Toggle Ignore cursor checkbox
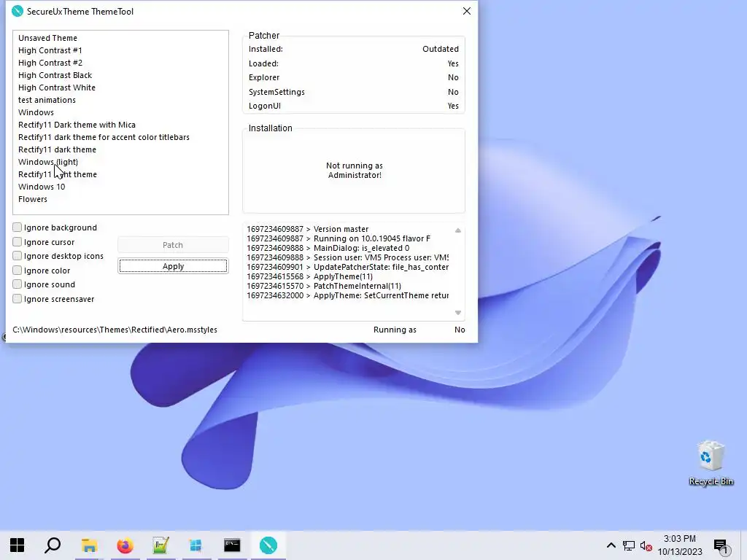 click(x=18, y=241)
